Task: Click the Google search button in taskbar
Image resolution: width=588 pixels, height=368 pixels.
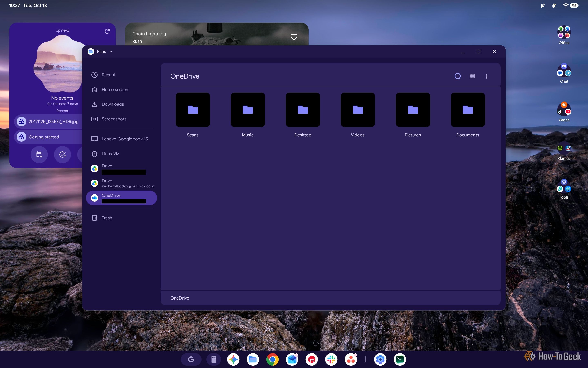Action: [x=191, y=359]
